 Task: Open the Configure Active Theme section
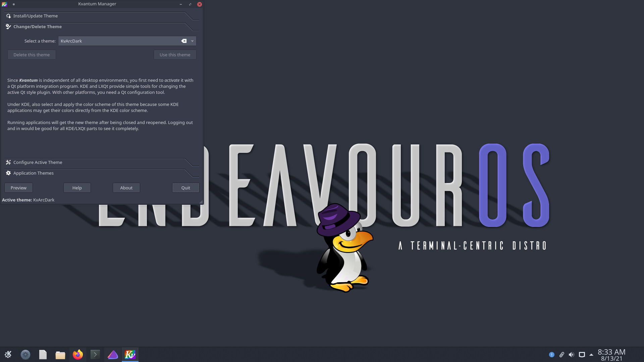click(38, 162)
